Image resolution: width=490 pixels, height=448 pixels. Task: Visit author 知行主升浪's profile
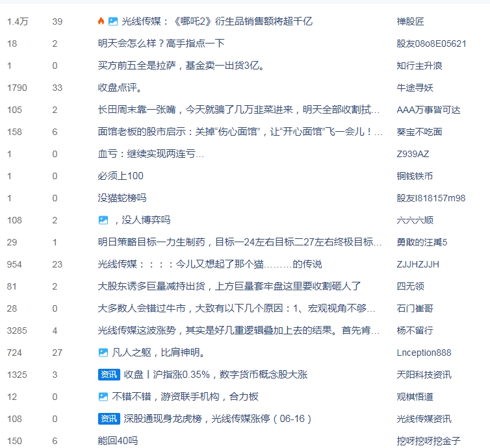419,66
